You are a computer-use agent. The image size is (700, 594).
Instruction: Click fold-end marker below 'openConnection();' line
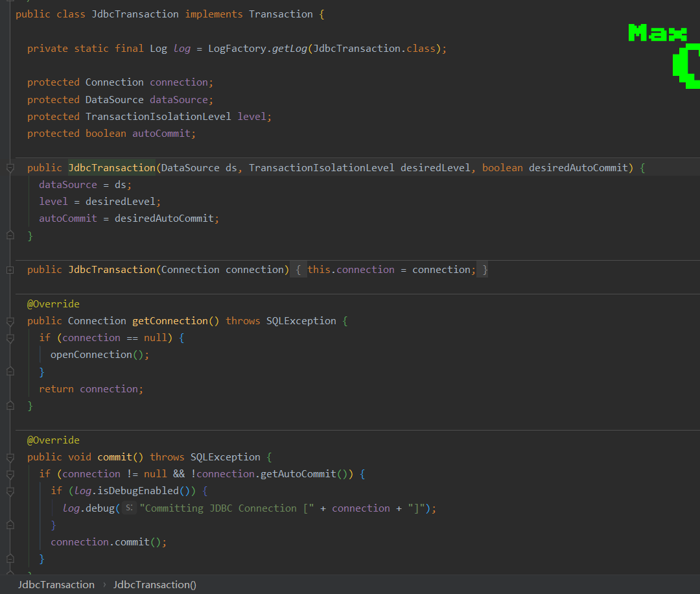[10, 372]
